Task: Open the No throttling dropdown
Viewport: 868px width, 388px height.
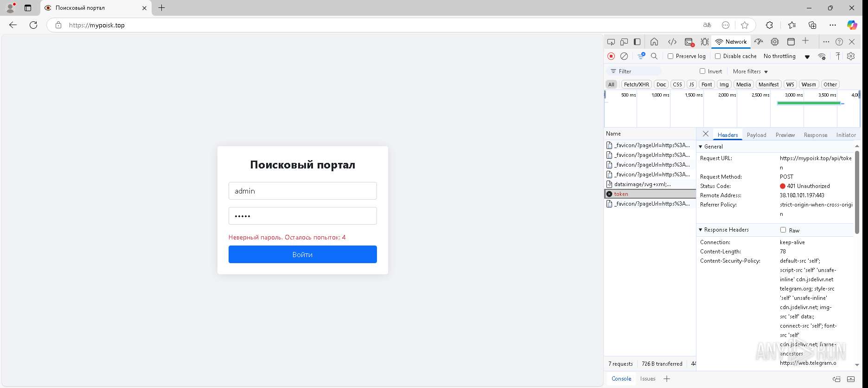Action: tap(786, 56)
